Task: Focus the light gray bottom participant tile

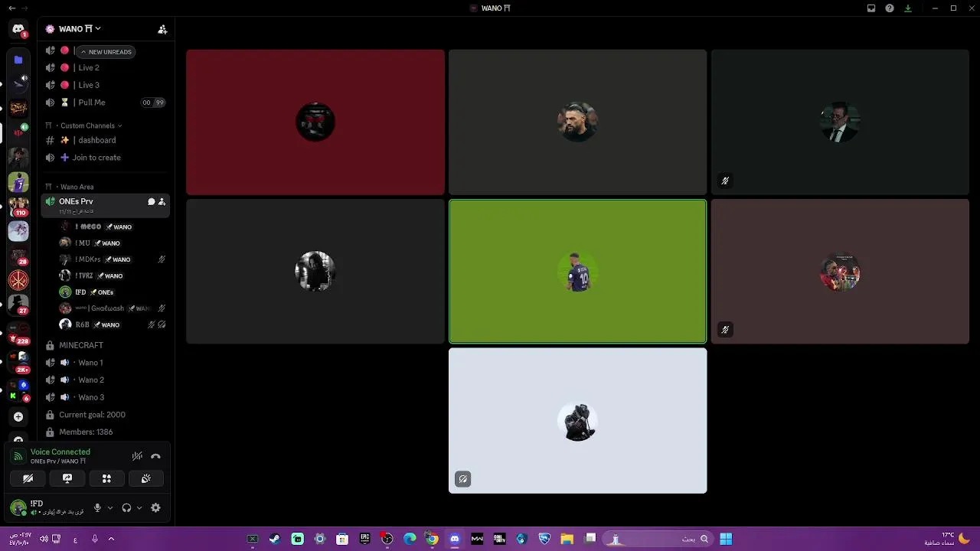Action: click(x=578, y=421)
